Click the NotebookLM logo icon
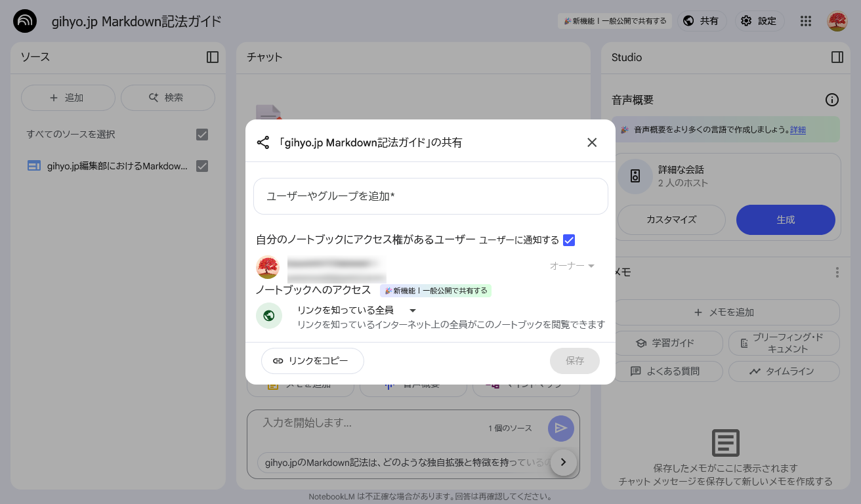 25,21
